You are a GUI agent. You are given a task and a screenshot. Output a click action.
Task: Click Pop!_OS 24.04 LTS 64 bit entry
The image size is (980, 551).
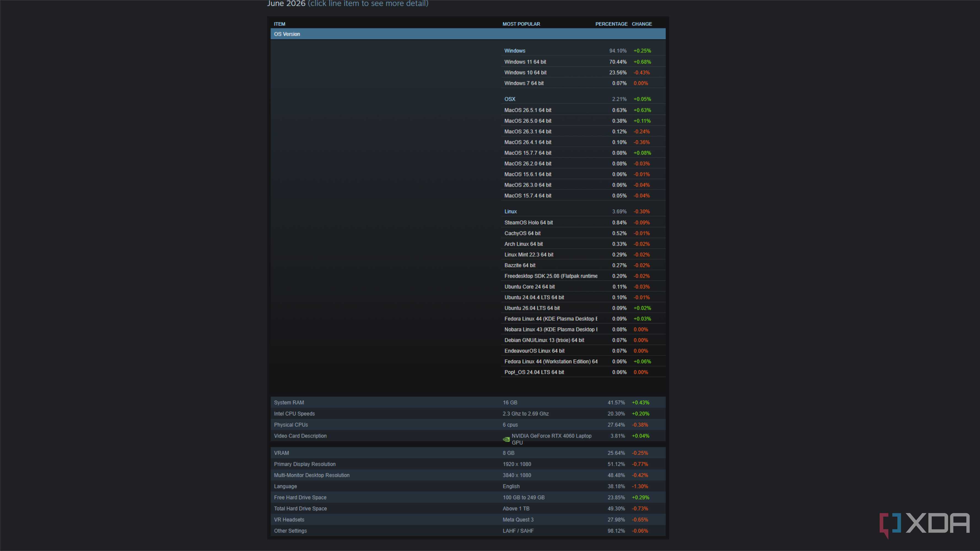coord(583,372)
